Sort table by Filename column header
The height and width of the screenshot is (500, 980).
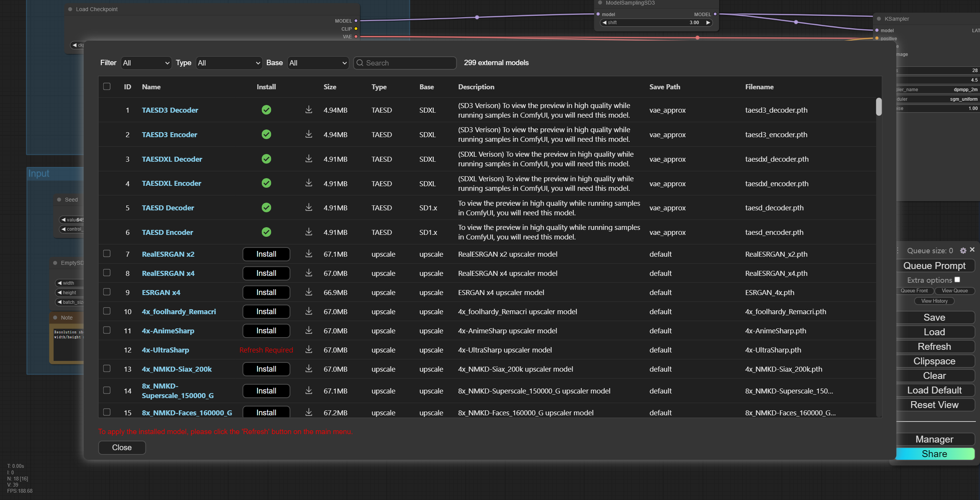point(759,87)
